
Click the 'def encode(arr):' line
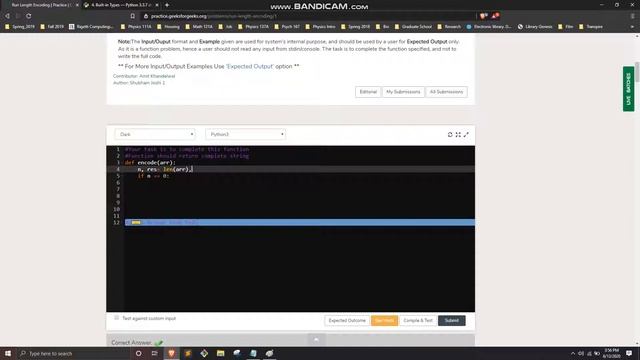coord(150,162)
